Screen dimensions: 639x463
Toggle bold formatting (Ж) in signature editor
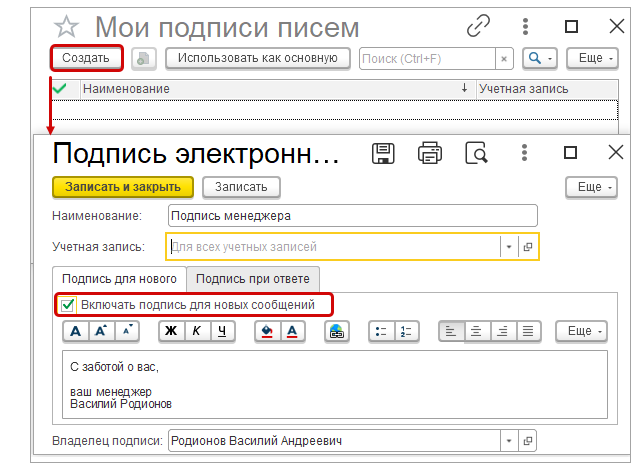tap(170, 331)
